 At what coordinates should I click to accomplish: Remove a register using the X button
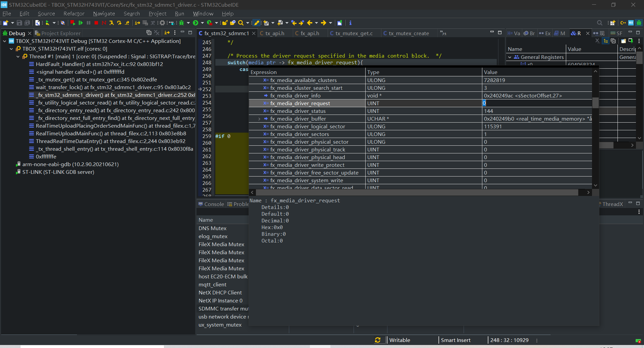coord(597,41)
